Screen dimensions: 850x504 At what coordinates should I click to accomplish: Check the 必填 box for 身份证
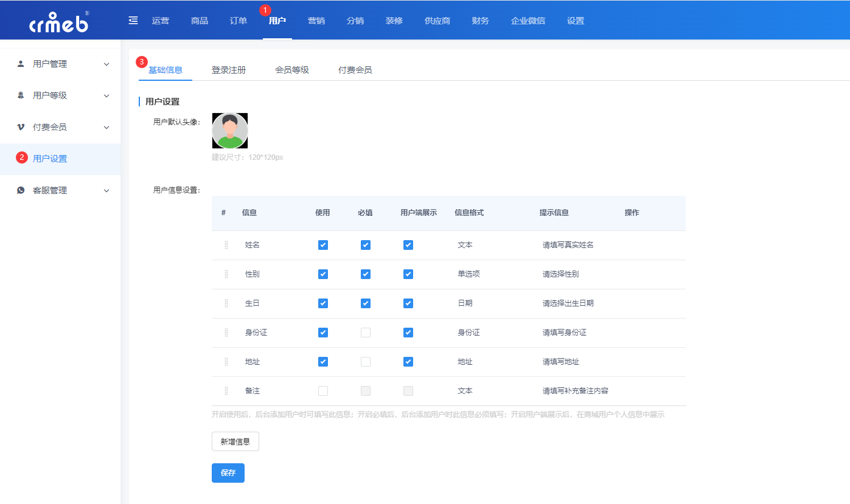tap(365, 332)
